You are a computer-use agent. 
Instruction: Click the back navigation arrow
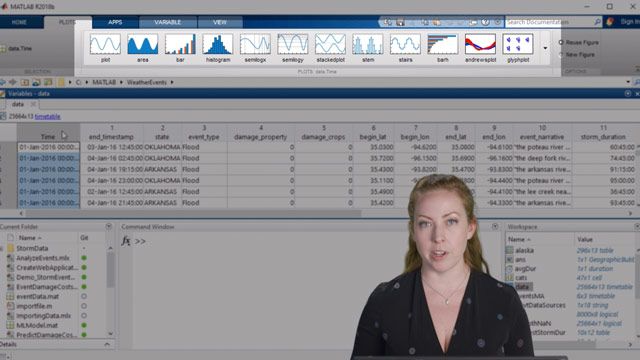click(x=3, y=82)
